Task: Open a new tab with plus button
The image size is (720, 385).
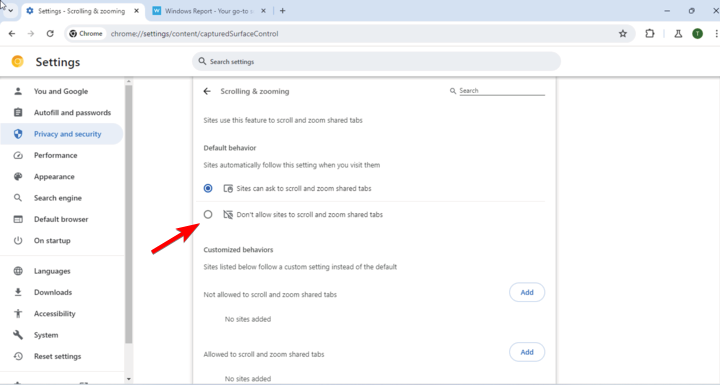Action: (282, 11)
